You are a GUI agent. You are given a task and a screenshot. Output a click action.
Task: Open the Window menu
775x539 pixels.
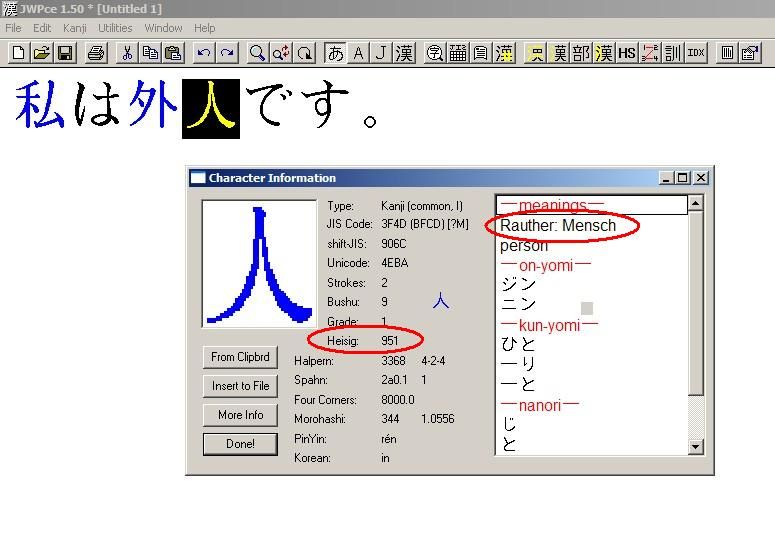[x=163, y=28]
